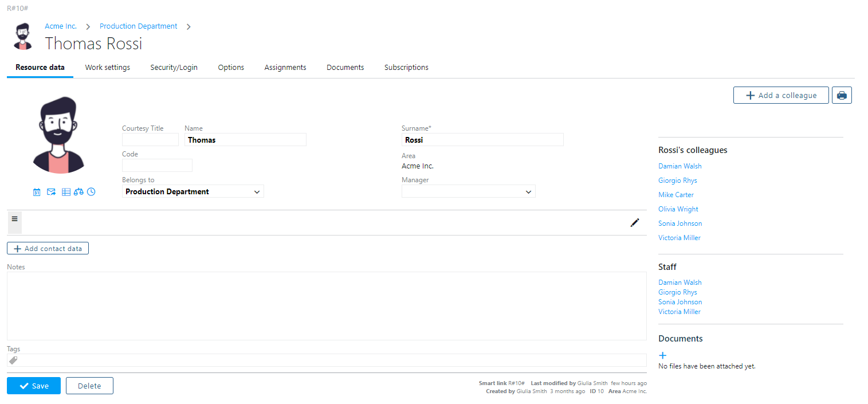
Task: Click the envelope with arrow icon
Action: (x=51, y=192)
